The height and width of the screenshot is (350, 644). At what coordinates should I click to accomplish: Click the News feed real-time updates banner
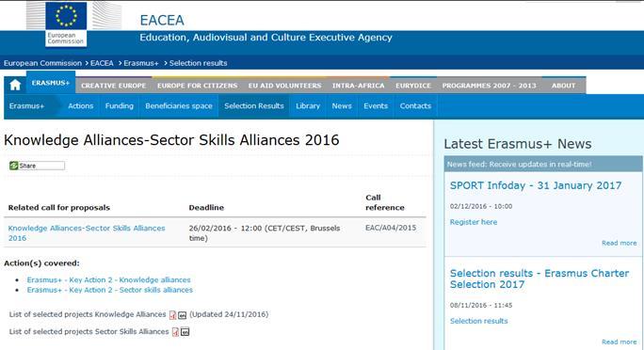543,164
